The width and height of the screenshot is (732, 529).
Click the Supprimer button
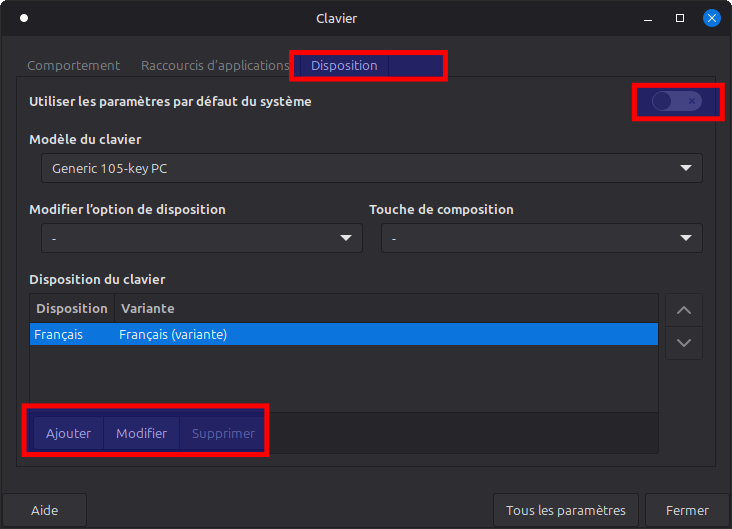(223, 433)
